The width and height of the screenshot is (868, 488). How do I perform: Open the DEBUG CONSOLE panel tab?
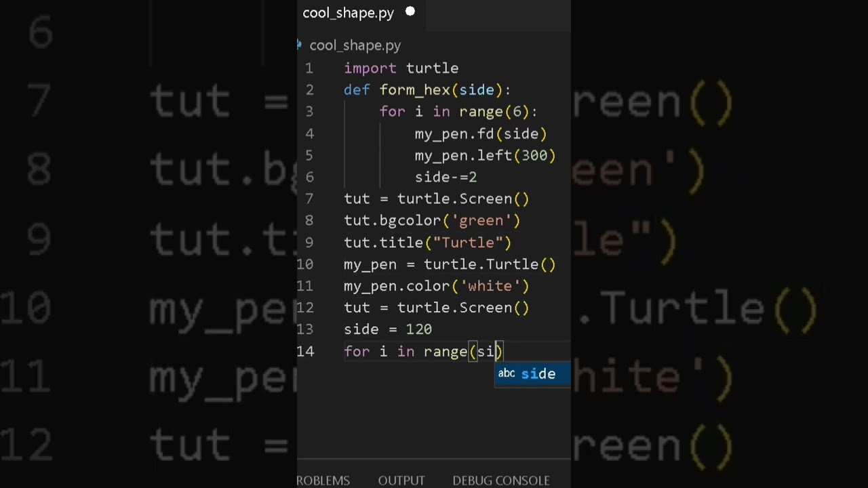pyautogui.click(x=501, y=480)
